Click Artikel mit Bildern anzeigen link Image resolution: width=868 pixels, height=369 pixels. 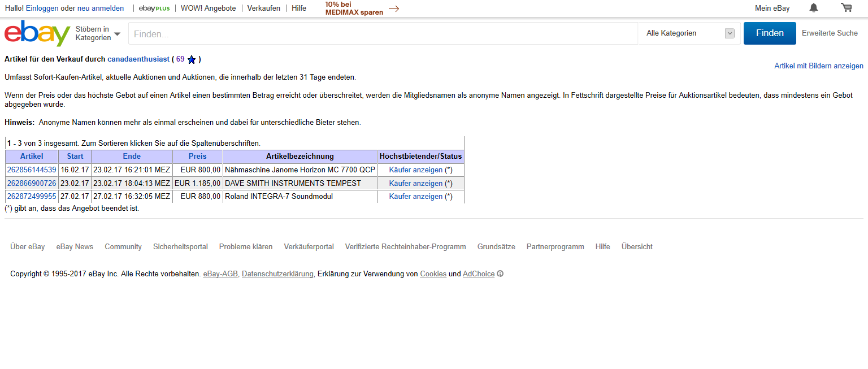click(x=818, y=66)
